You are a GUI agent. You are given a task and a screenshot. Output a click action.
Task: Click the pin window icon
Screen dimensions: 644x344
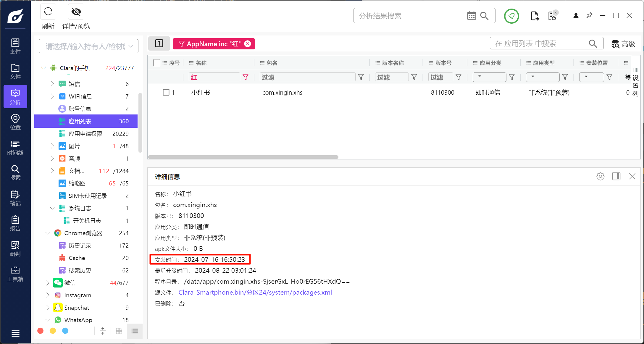pyautogui.click(x=589, y=16)
